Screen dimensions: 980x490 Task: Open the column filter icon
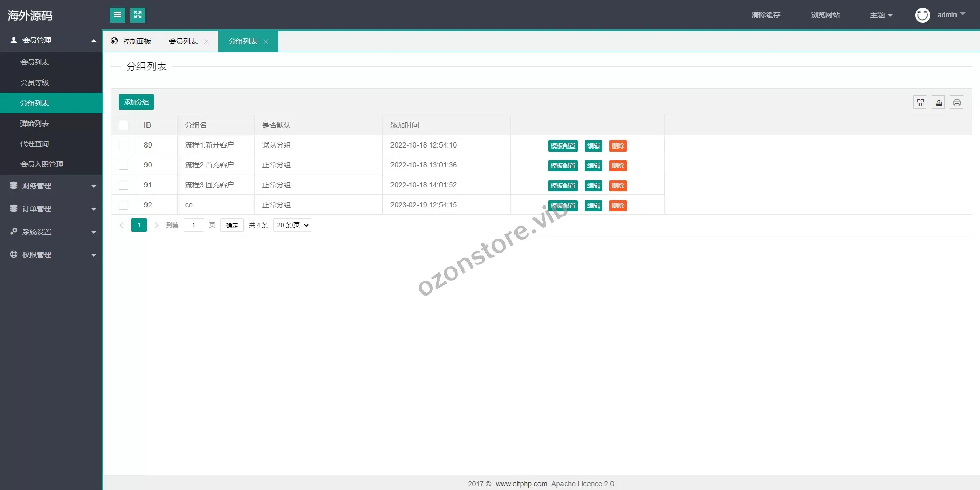tap(920, 103)
